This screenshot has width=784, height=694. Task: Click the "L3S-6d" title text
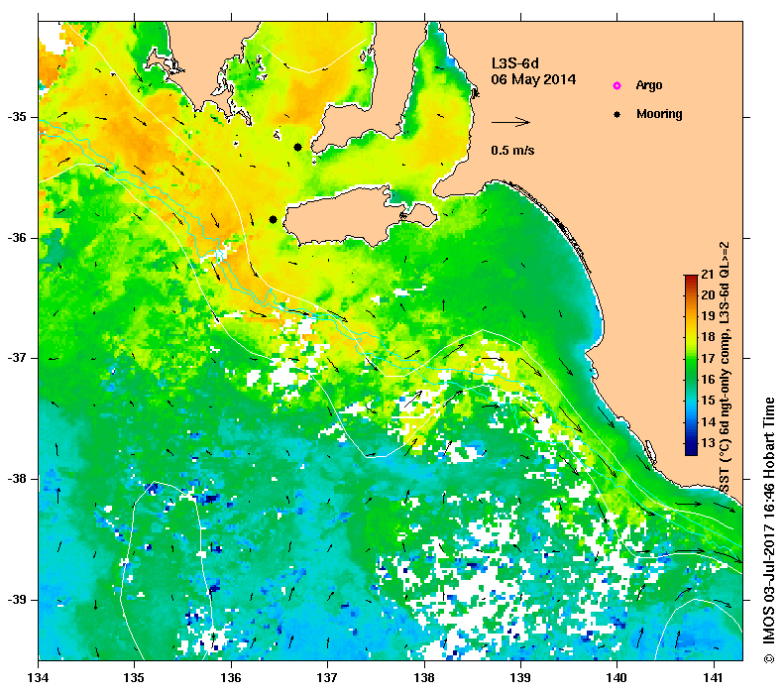514,63
